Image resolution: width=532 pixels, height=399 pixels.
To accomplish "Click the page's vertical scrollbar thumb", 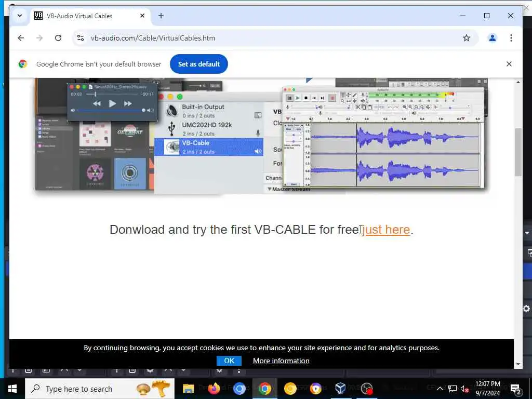I will pyautogui.click(x=518, y=152).
